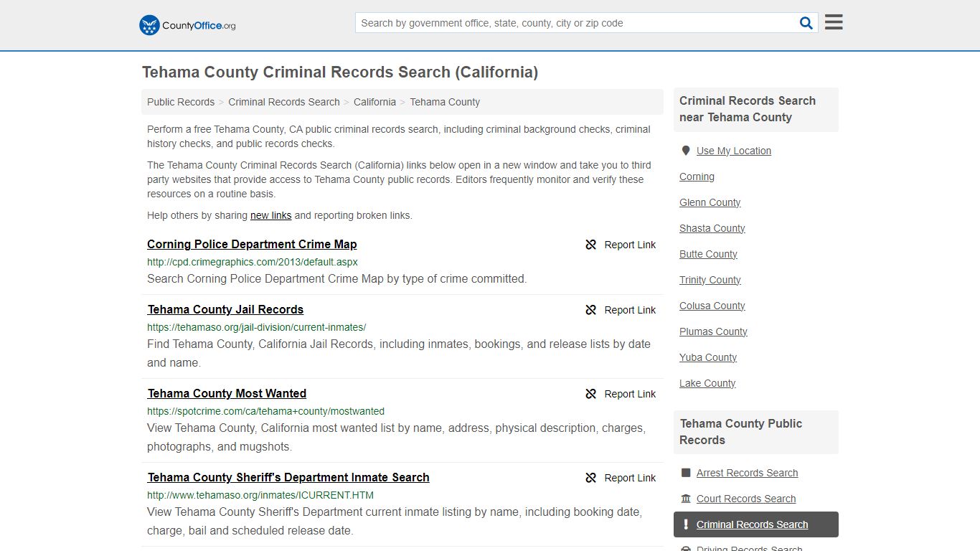Visit the cpd.crimegraphics.com URL
Viewport: 980px width, 551px height.
pos(253,262)
